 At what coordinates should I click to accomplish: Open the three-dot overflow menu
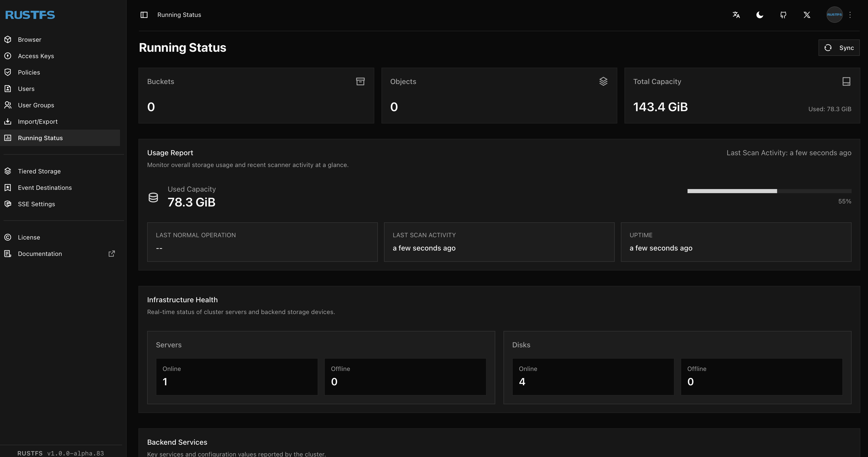pyautogui.click(x=851, y=15)
